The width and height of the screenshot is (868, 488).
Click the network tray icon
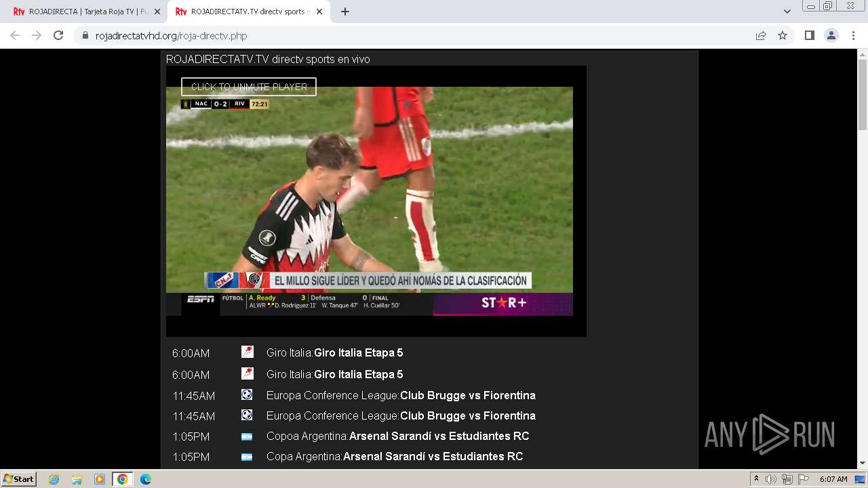tap(787, 479)
